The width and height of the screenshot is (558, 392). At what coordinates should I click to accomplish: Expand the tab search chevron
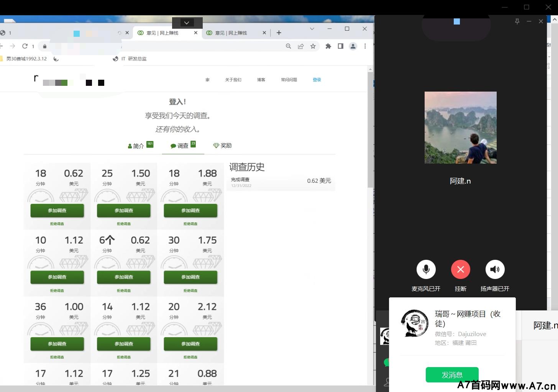pyautogui.click(x=312, y=29)
